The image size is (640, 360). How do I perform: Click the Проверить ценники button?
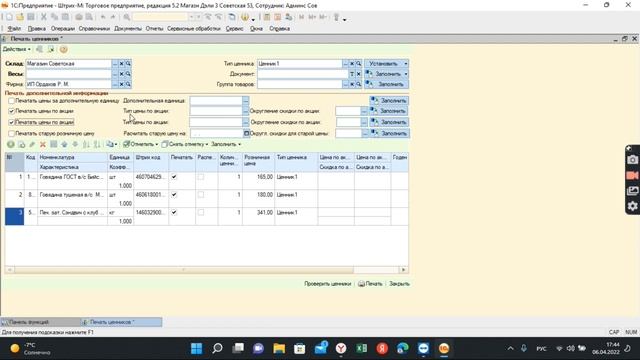[327, 284]
